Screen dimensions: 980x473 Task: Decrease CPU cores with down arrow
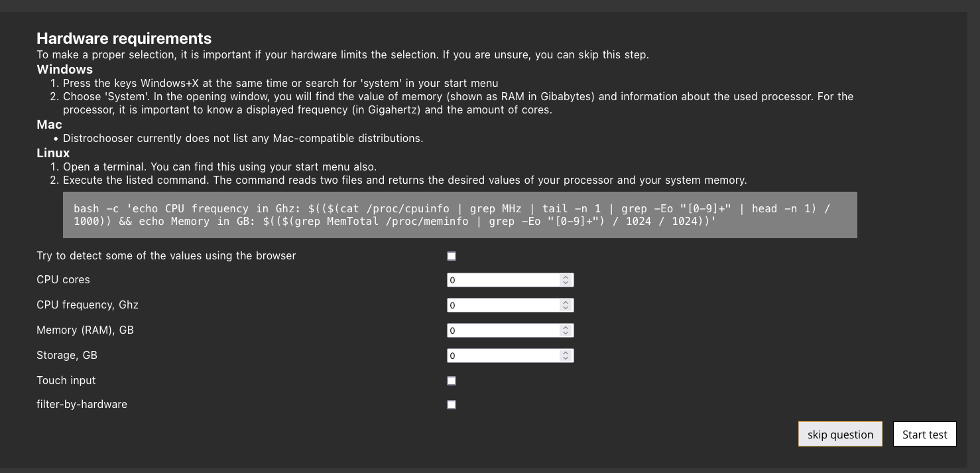[566, 283]
